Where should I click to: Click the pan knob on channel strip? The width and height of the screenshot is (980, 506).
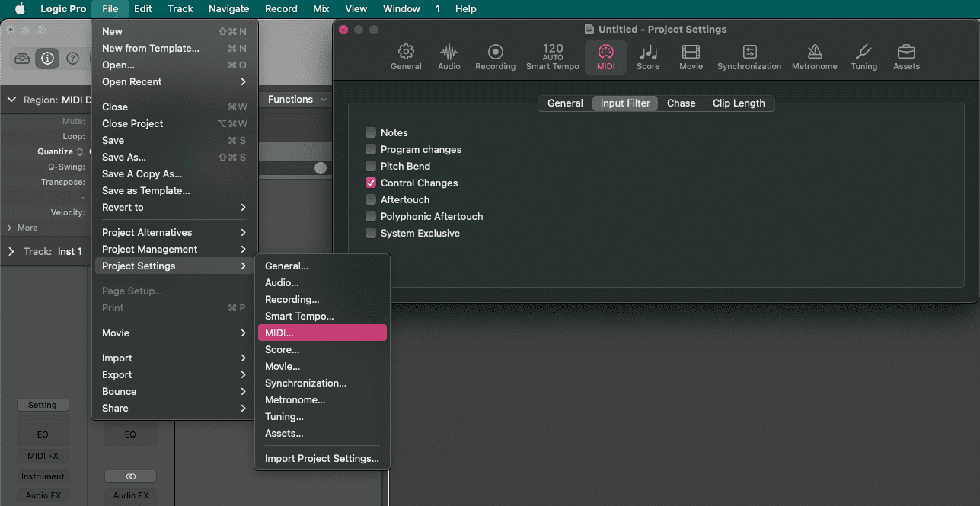click(321, 168)
